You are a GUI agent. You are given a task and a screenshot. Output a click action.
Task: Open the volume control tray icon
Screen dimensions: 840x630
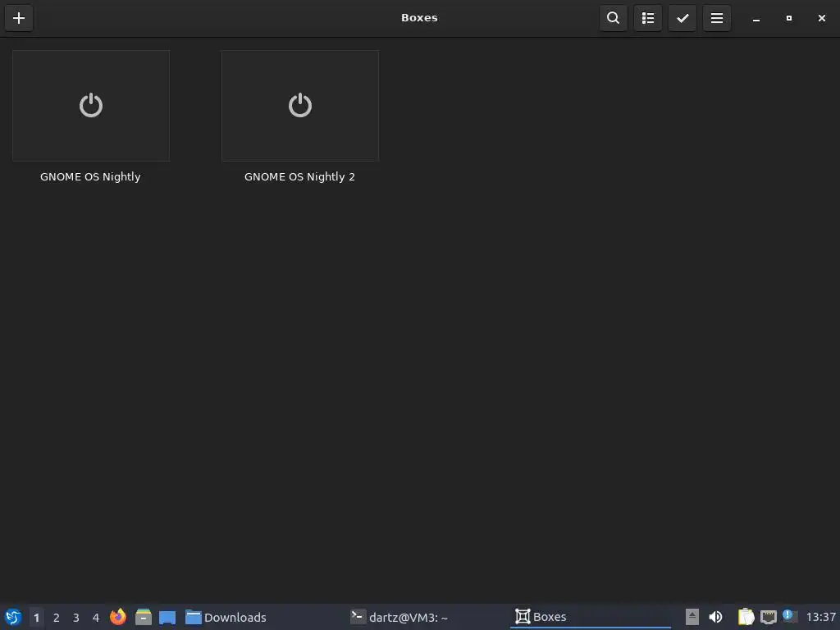[715, 617]
